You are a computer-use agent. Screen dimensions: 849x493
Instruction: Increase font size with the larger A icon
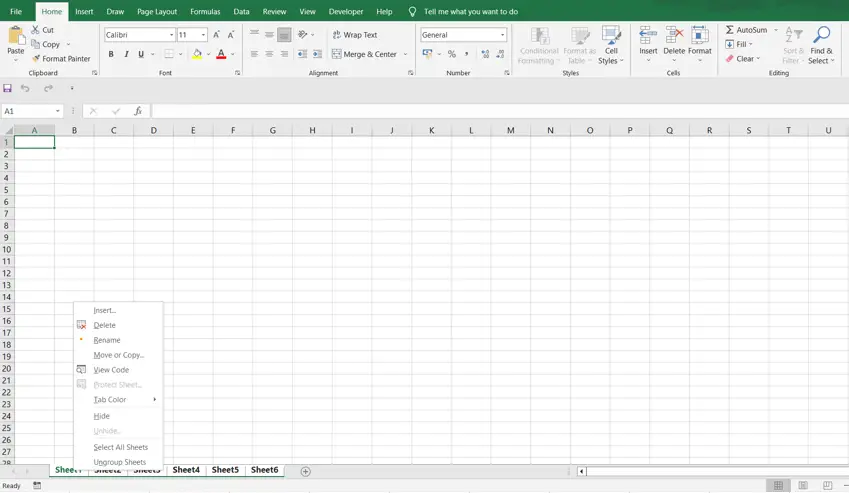click(216, 35)
